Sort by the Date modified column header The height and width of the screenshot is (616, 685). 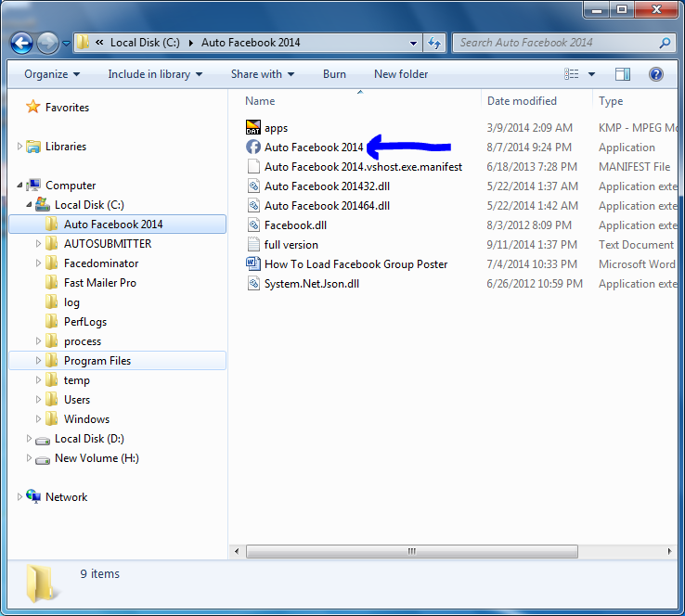pos(522,101)
